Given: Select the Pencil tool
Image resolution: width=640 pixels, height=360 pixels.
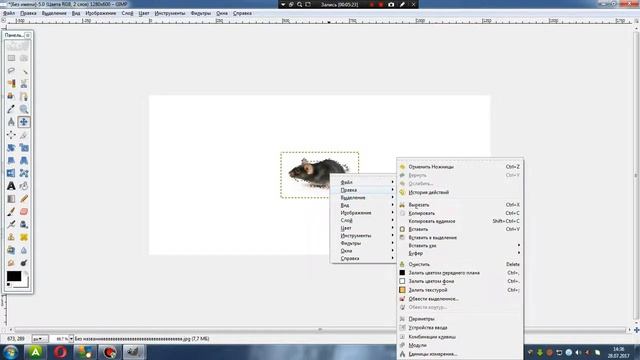Looking at the screenshot, I should point(24,199).
